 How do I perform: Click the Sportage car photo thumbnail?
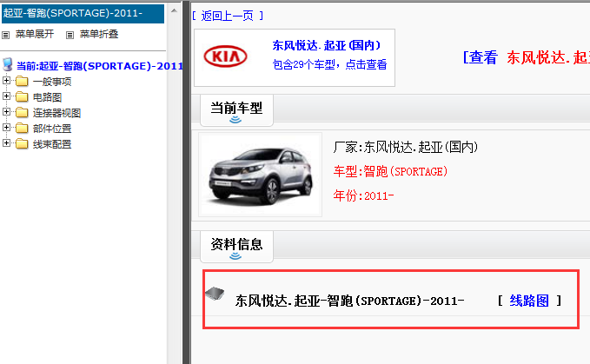(x=260, y=175)
